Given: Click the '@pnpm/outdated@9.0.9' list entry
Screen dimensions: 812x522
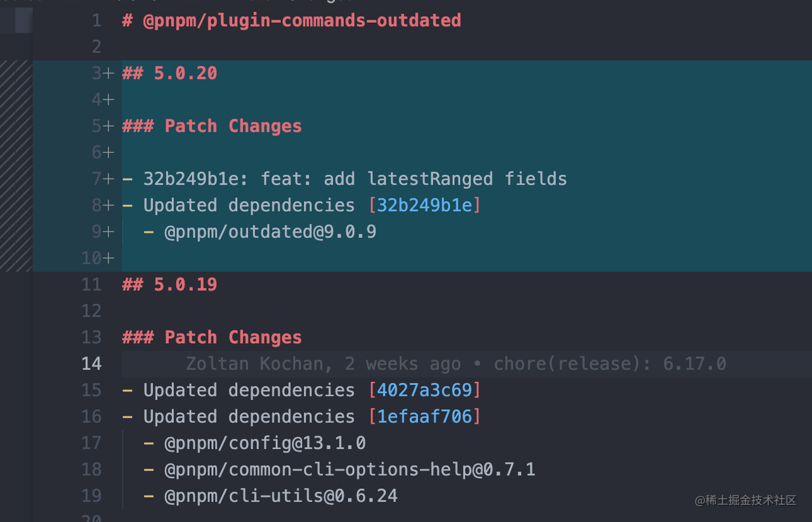Looking at the screenshot, I should [270, 232].
